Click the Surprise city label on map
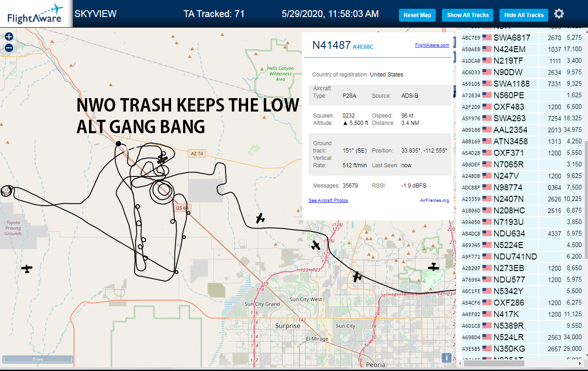 (287, 326)
